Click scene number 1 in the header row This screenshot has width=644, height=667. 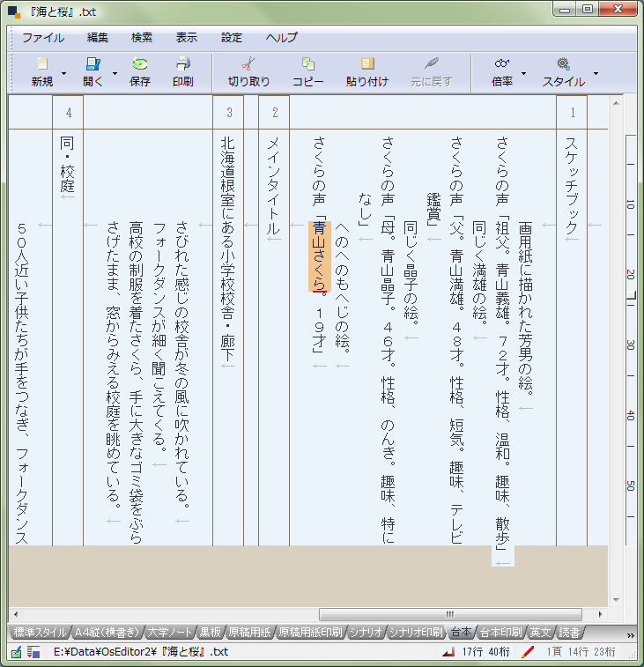point(572,113)
